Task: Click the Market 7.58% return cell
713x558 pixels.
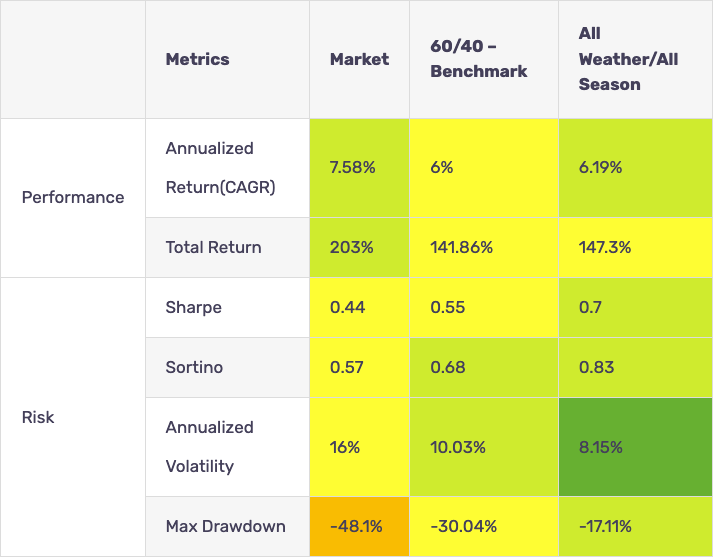Action: (x=352, y=168)
